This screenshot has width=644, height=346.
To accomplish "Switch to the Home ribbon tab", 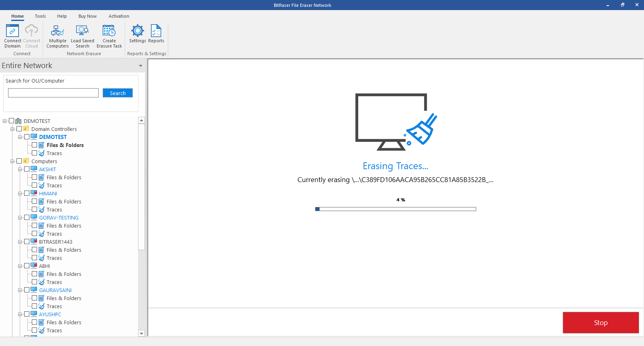I will tap(17, 16).
